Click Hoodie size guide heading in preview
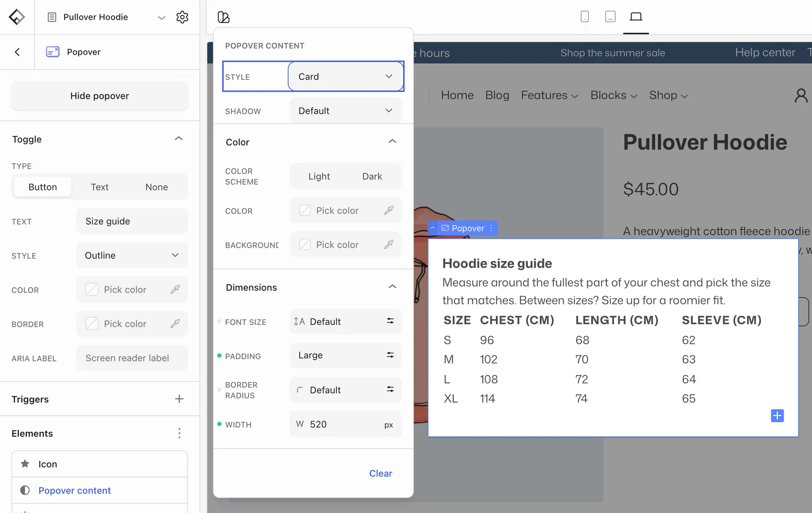The image size is (812, 513). tap(497, 263)
